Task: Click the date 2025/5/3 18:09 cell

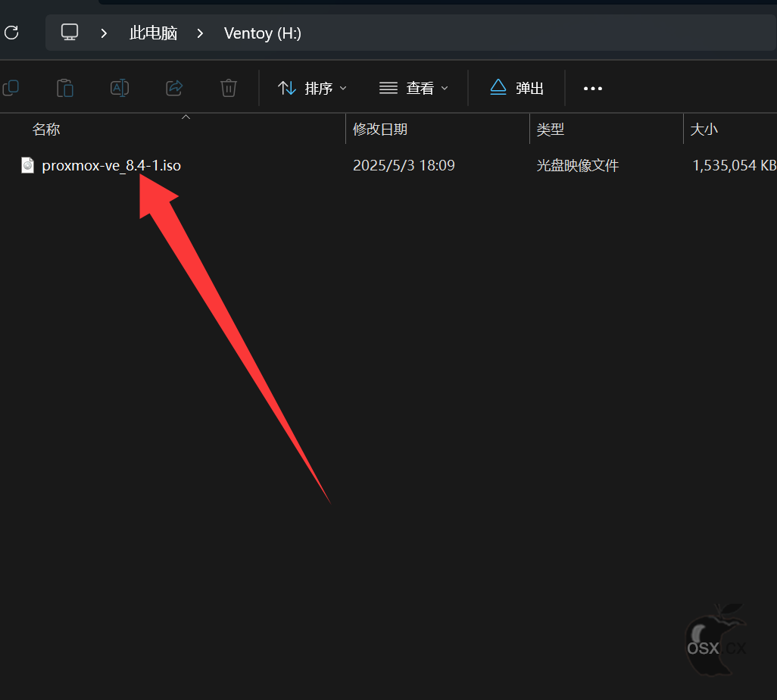Action: 404,165
